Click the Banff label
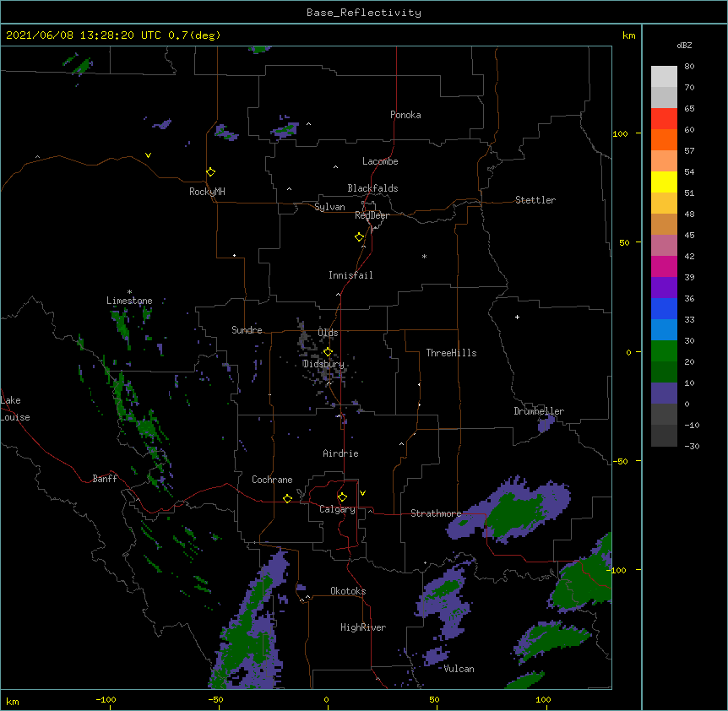 [x=105, y=479]
